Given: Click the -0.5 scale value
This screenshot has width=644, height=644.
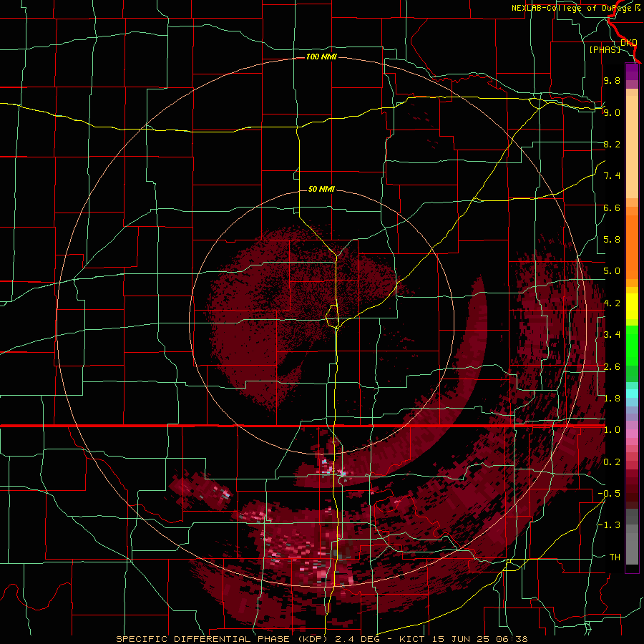Looking at the screenshot, I should coord(609,494).
